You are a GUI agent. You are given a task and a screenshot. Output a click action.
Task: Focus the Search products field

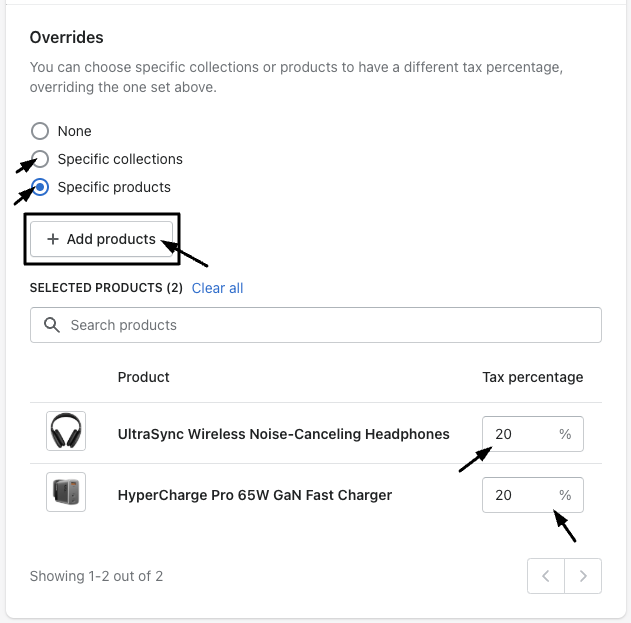point(330,325)
